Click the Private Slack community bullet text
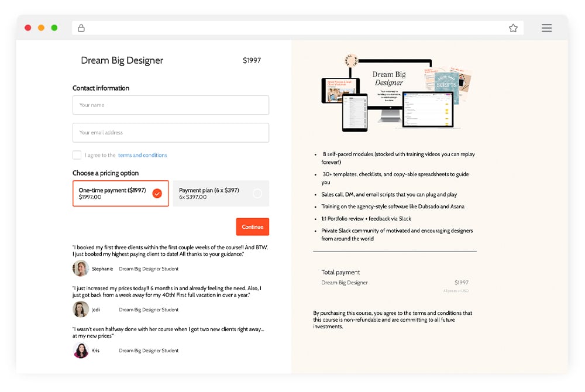 pos(397,235)
